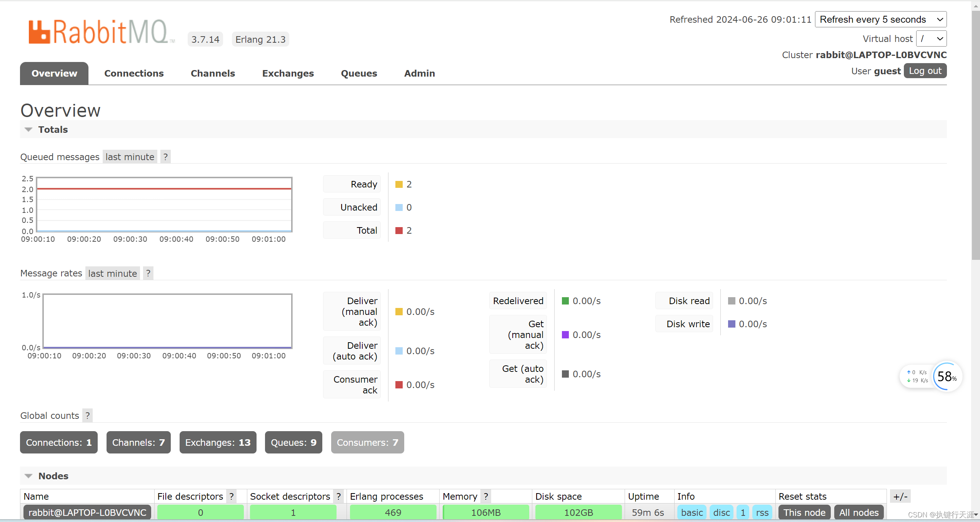Click the RabbitMQ logo
Image resolution: width=980 pixels, height=522 pixels.
[x=102, y=32]
